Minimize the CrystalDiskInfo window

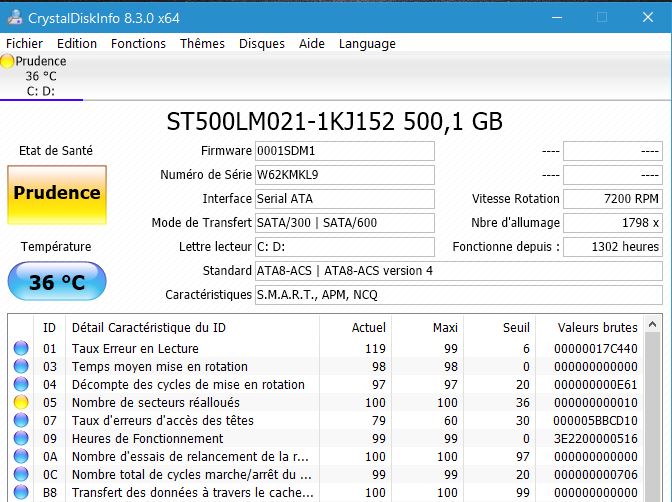557,18
